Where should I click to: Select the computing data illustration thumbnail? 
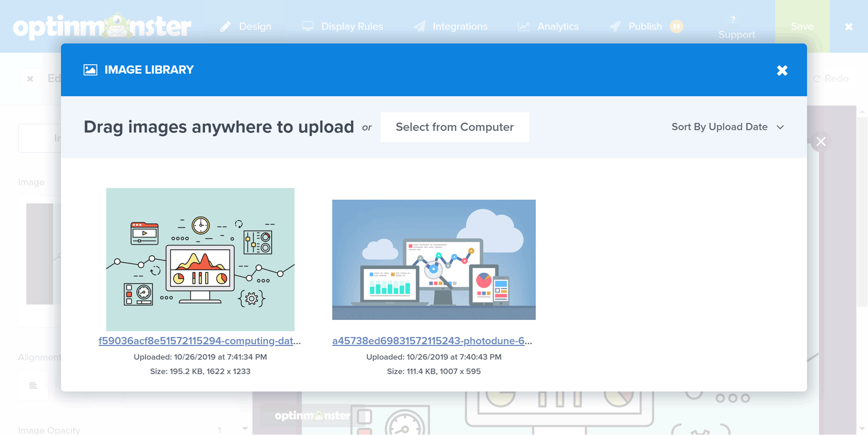(200, 259)
